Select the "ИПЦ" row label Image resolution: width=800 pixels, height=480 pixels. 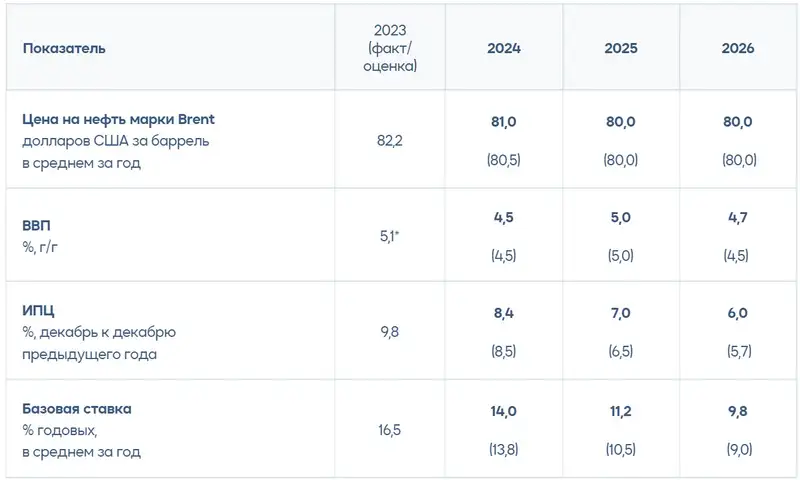coord(39,312)
